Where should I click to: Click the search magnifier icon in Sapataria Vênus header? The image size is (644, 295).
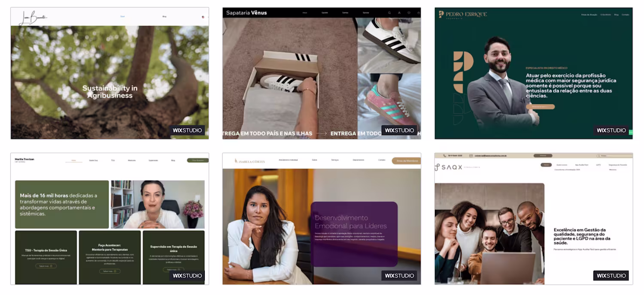click(389, 13)
